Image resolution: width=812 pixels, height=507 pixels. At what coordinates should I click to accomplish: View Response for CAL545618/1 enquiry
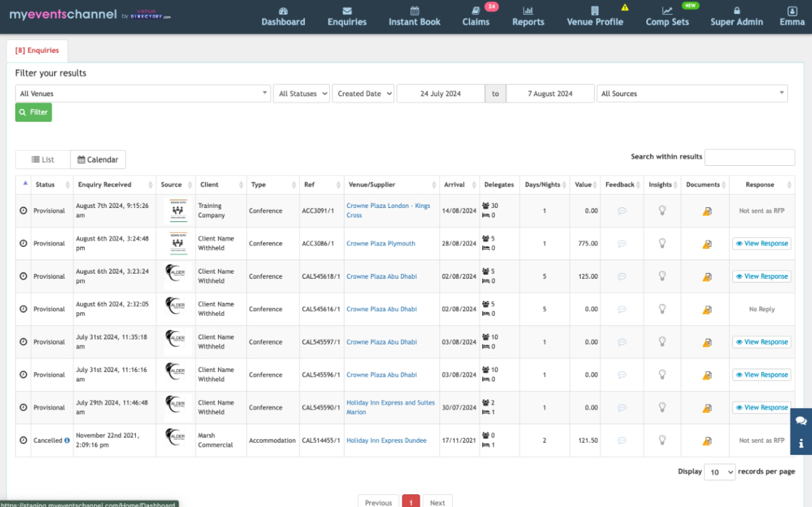(762, 276)
